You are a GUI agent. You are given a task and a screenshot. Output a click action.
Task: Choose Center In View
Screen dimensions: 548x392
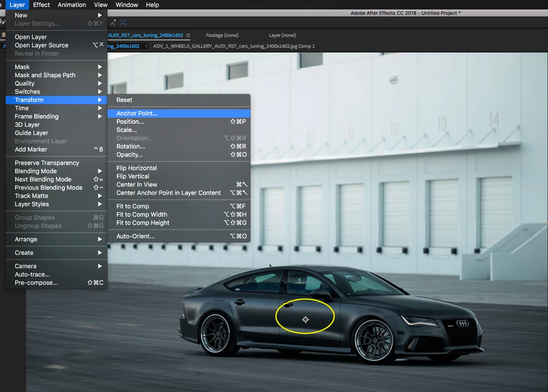point(179,184)
